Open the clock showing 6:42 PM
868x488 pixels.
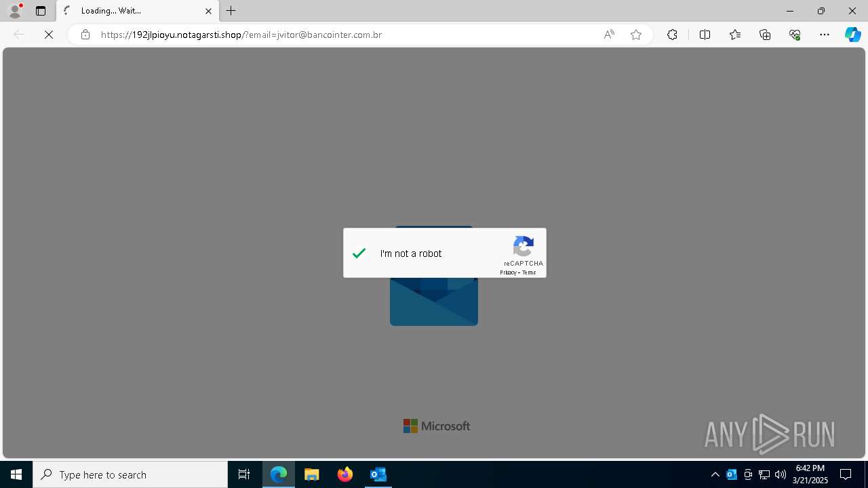click(x=810, y=474)
